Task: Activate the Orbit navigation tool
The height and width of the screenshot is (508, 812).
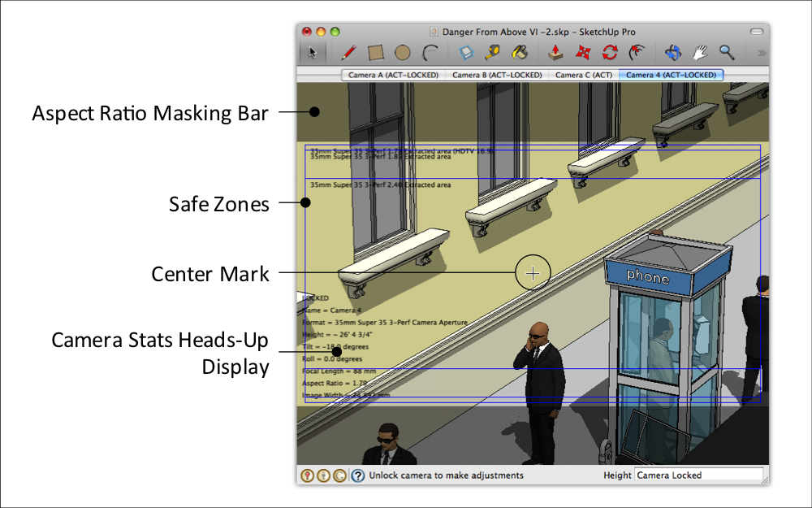Action: (672, 51)
